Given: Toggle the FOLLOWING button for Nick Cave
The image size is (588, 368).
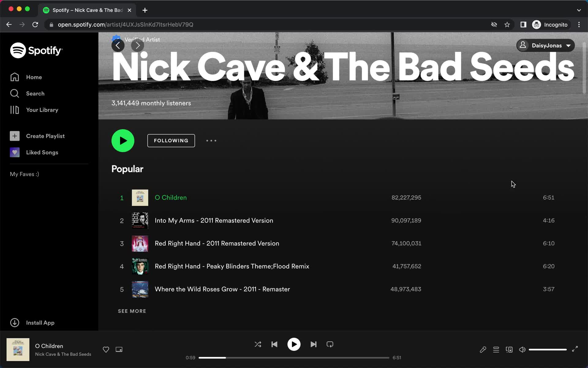Looking at the screenshot, I should 171,140.
